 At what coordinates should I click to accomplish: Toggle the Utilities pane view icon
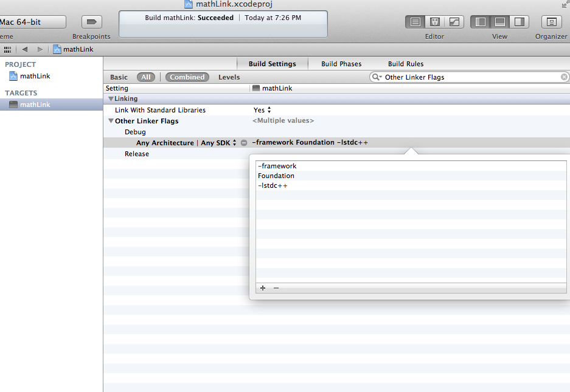(x=519, y=22)
